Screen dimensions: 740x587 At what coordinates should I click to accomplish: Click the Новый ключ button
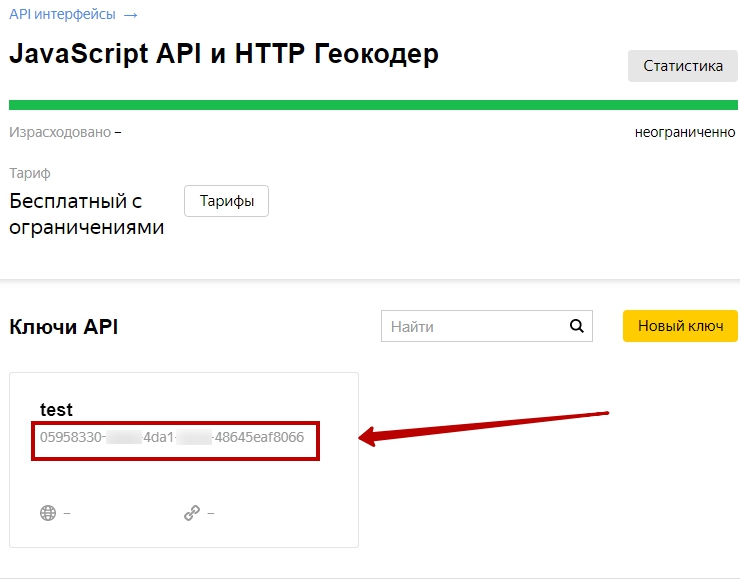coord(680,326)
